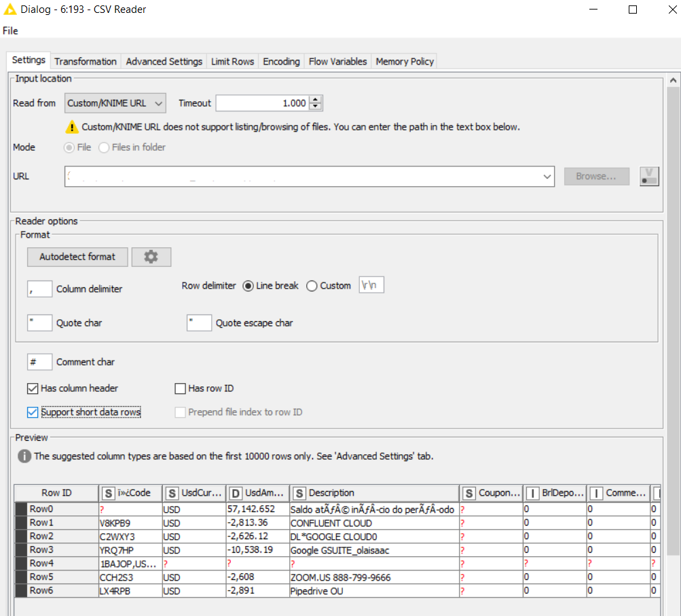Switch to the Transformation tab
The image size is (681, 616).
pos(86,61)
